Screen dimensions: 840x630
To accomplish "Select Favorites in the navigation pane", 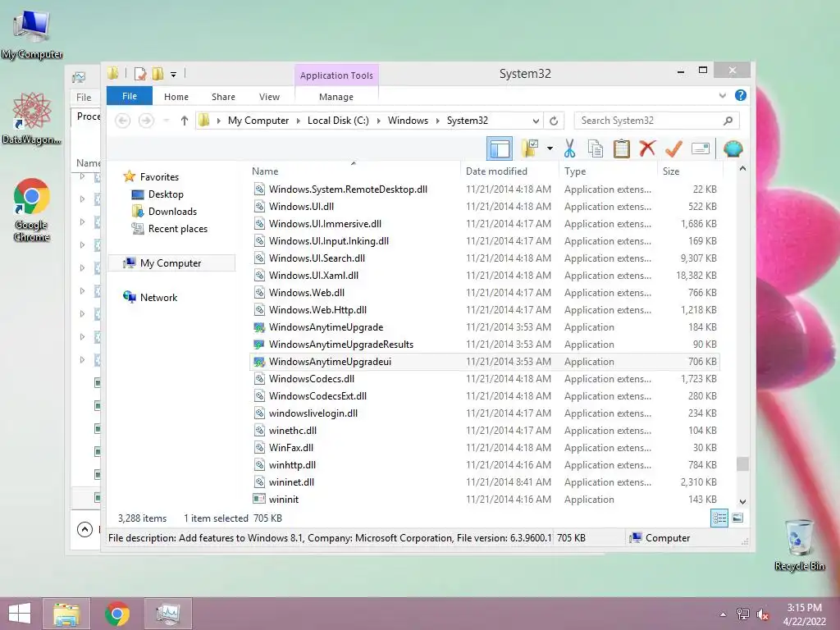I will click(159, 177).
